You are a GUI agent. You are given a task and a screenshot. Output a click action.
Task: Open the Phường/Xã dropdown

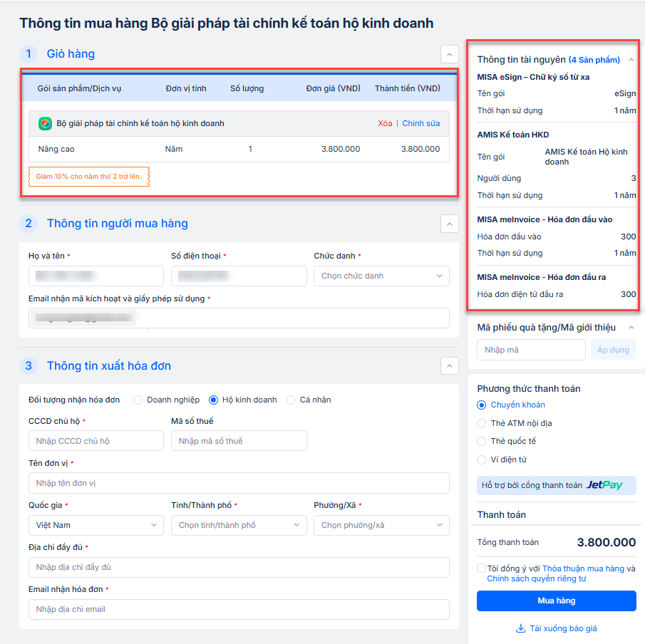(x=381, y=526)
